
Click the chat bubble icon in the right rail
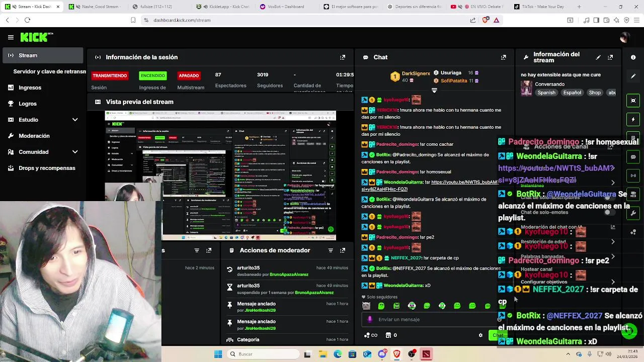point(633,157)
